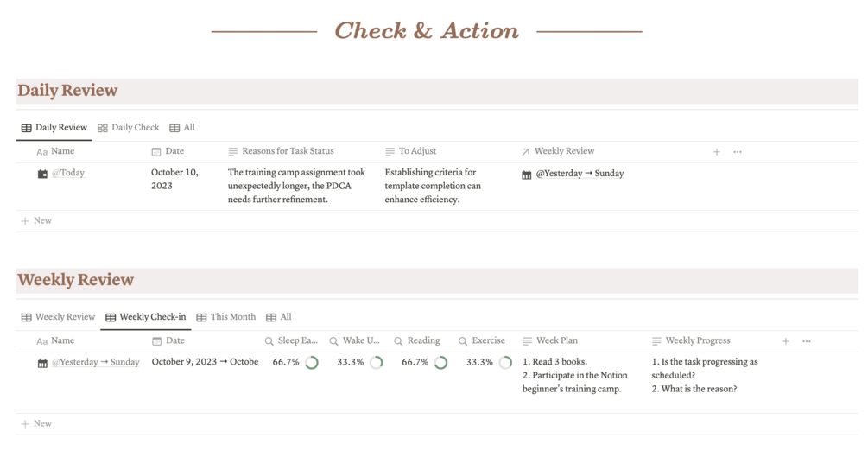Click the plus icon in Daily Review table header
The height and width of the screenshot is (470, 868).
click(717, 152)
